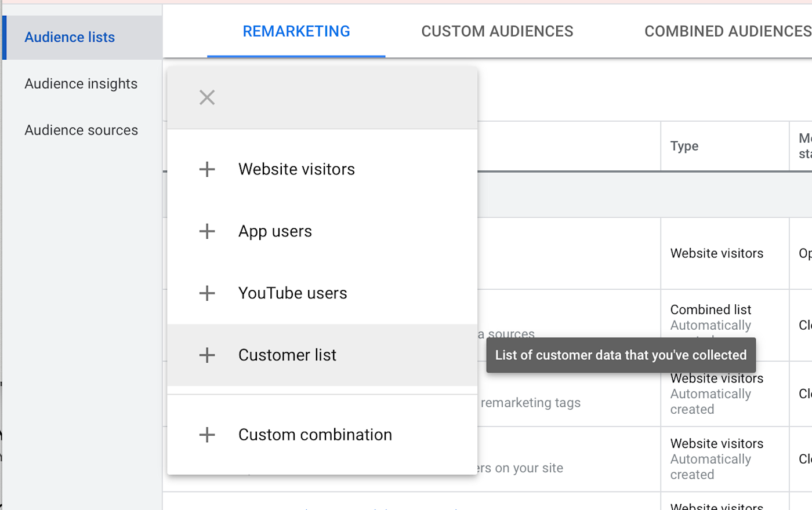Select the Customer list menu label

287,355
